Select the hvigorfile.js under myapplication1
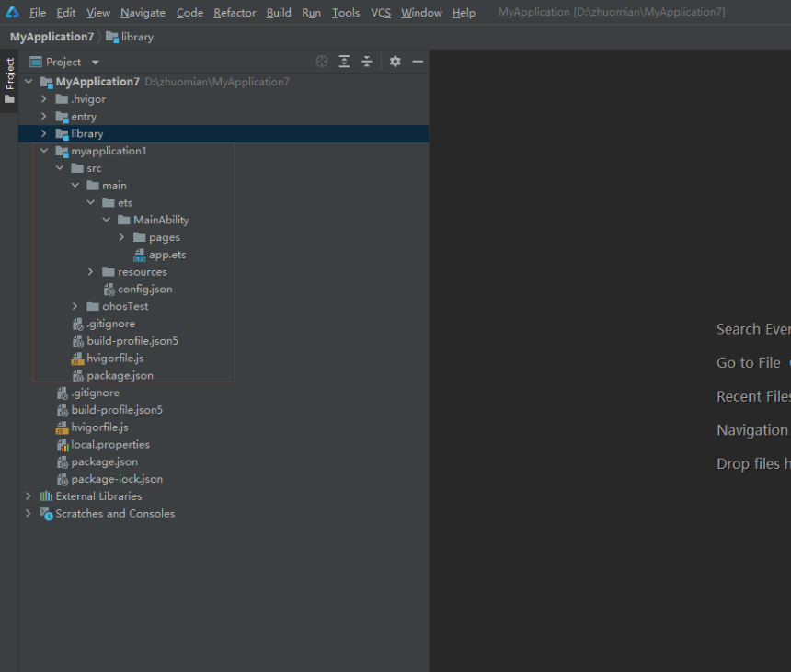The width and height of the screenshot is (791, 672). tap(115, 359)
